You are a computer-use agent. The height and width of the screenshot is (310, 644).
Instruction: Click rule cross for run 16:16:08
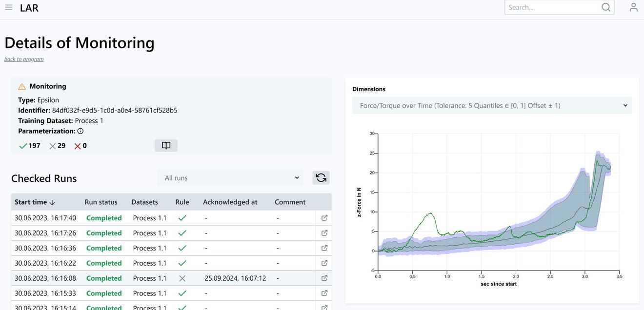coord(182,278)
